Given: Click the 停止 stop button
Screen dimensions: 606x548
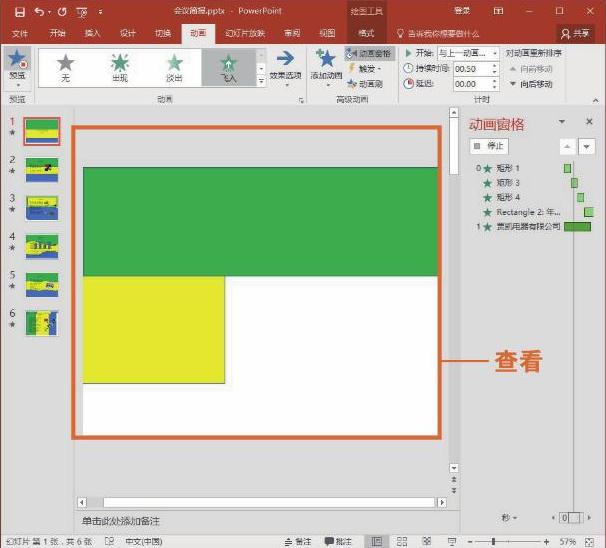Looking at the screenshot, I should pyautogui.click(x=489, y=146).
